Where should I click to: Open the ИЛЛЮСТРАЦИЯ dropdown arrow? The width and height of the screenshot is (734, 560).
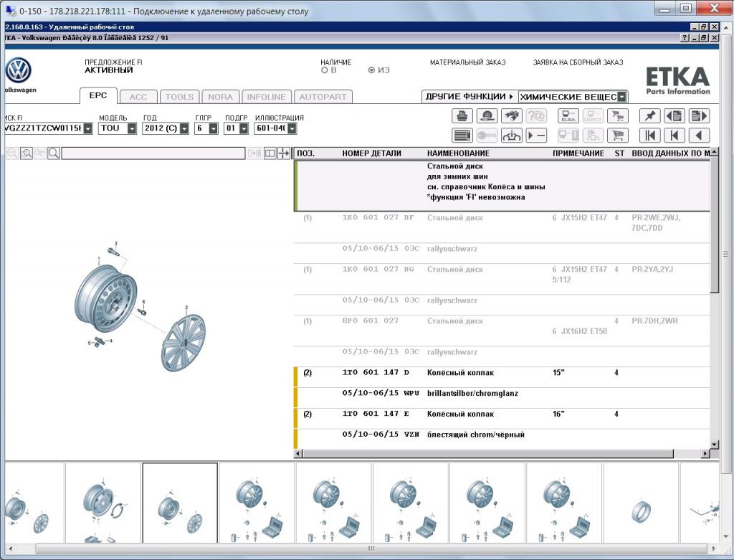click(x=292, y=128)
